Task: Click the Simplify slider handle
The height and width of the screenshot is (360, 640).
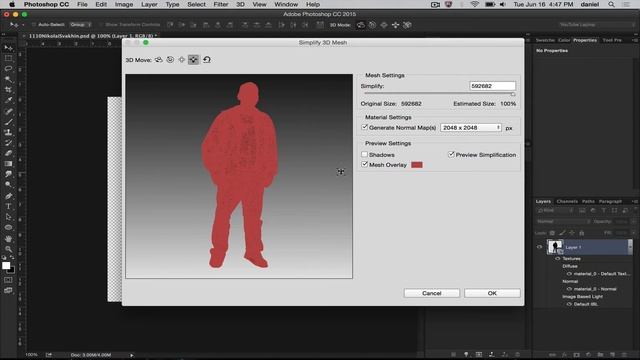Action: click(x=513, y=94)
